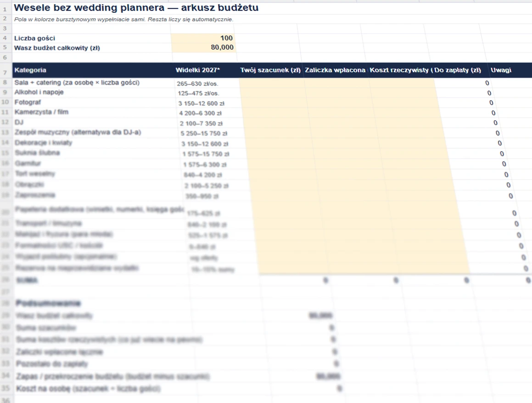The image size is (532, 403).
Task: Select the price range "4 200–6 300 zł"
Action: (200, 113)
